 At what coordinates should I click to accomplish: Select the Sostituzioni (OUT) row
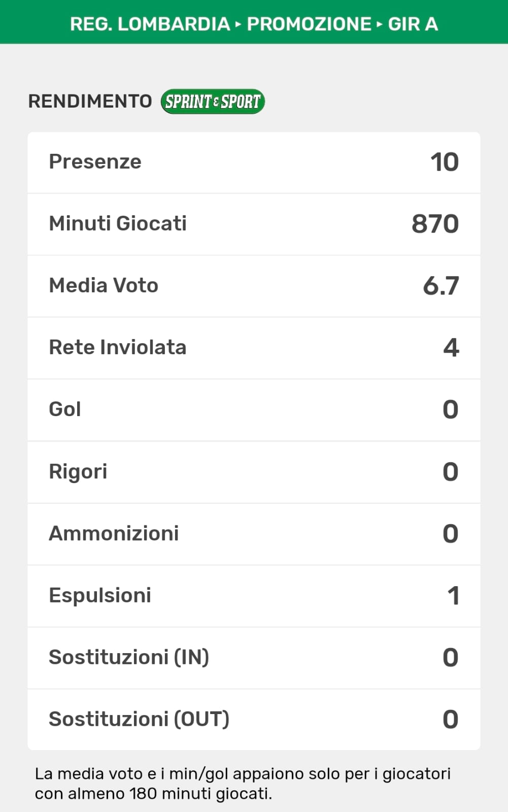click(x=254, y=720)
